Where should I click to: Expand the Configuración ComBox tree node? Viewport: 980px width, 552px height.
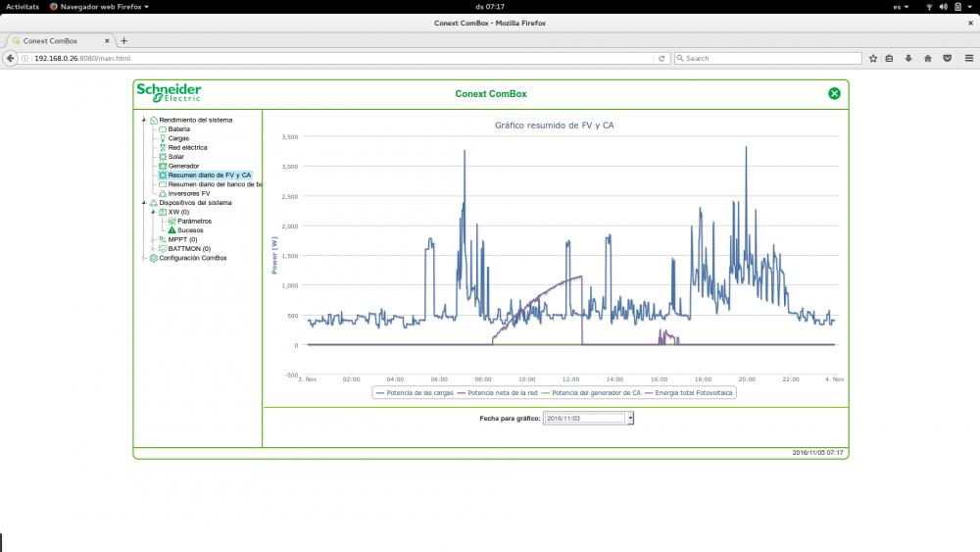[x=144, y=258]
